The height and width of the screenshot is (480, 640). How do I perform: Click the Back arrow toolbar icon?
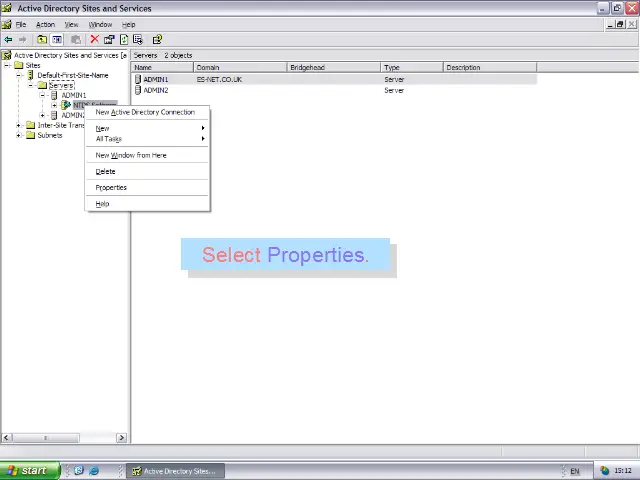(x=9, y=40)
